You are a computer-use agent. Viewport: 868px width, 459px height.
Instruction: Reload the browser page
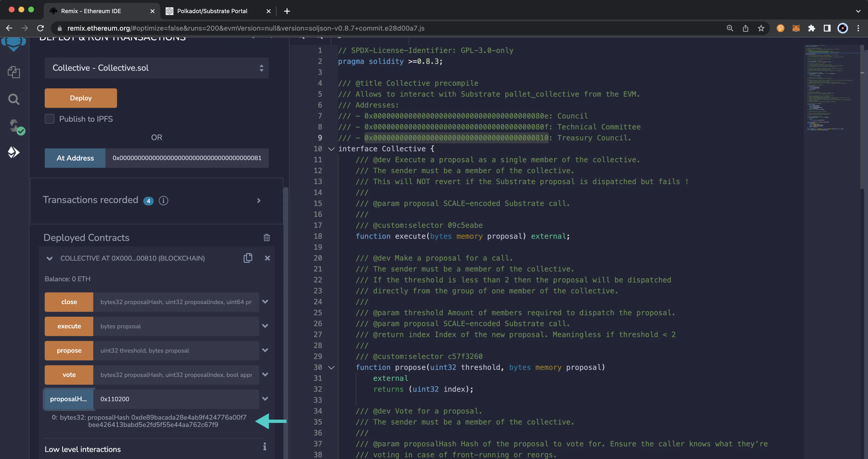click(41, 28)
